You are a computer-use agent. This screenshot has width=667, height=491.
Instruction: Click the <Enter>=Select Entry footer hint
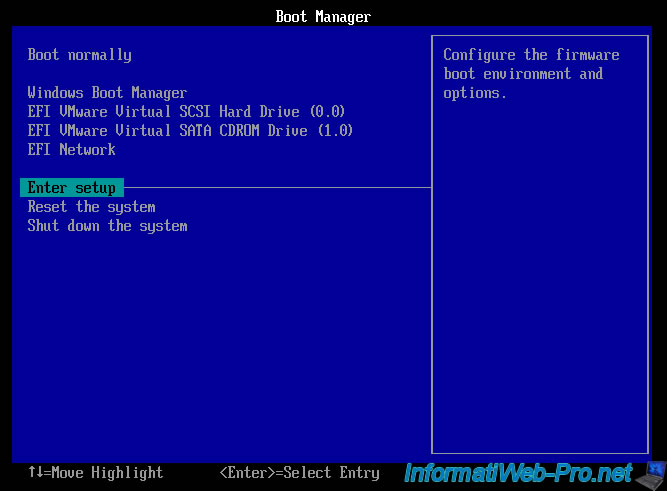(299, 473)
